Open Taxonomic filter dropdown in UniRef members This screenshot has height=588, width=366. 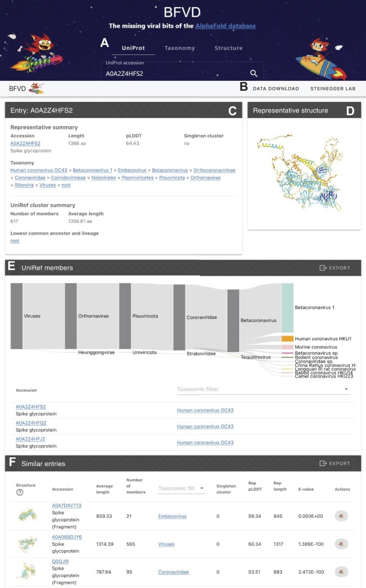click(x=264, y=389)
